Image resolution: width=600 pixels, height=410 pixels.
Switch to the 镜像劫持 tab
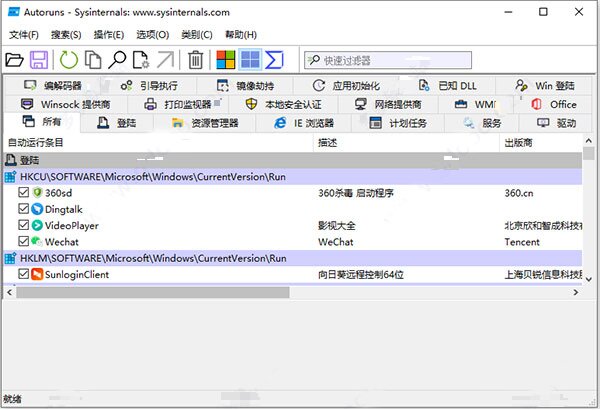tap(245, 85)
